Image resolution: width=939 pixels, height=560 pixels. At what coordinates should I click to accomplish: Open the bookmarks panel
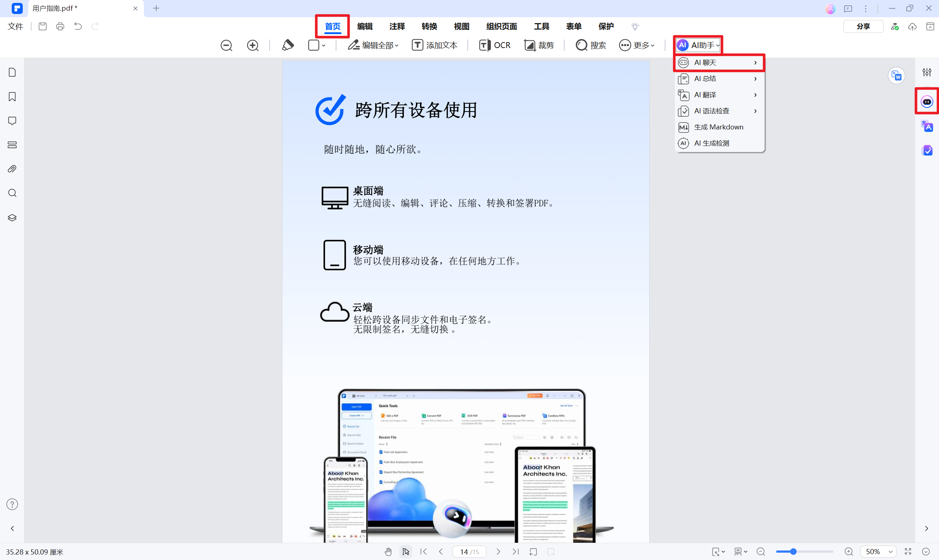[12, 96]
